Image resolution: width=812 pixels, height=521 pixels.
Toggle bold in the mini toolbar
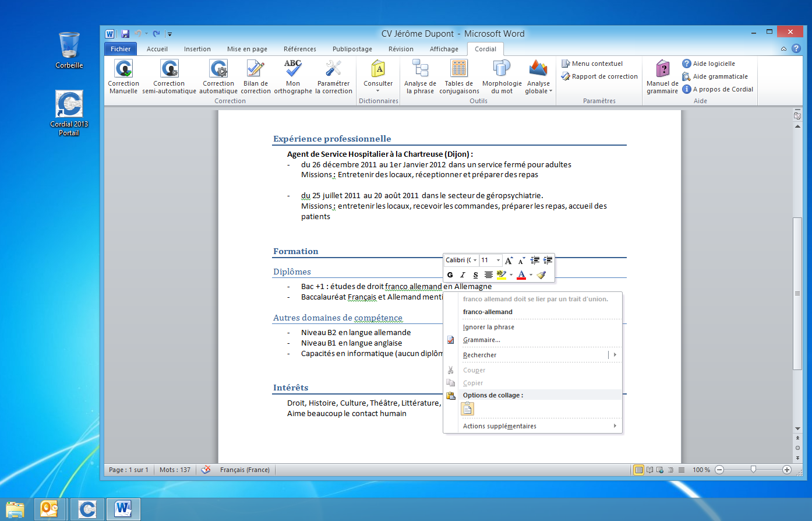(450, 275)
